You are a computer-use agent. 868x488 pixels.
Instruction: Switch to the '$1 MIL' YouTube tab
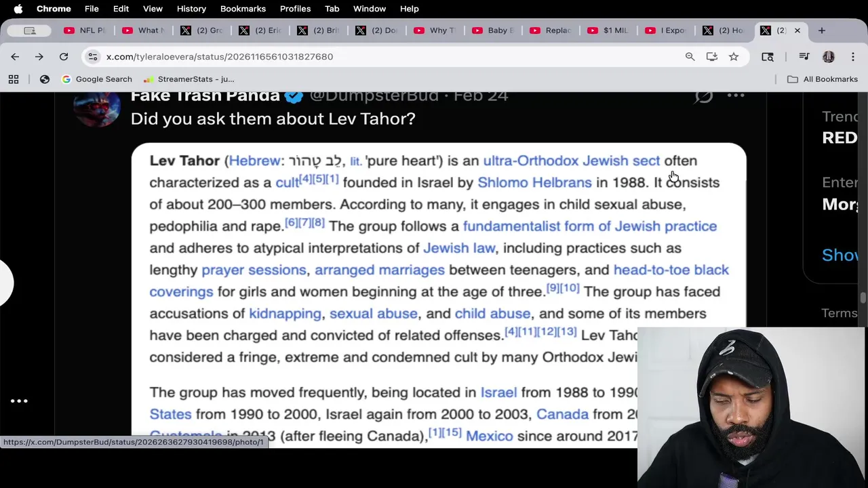[610, 30]
